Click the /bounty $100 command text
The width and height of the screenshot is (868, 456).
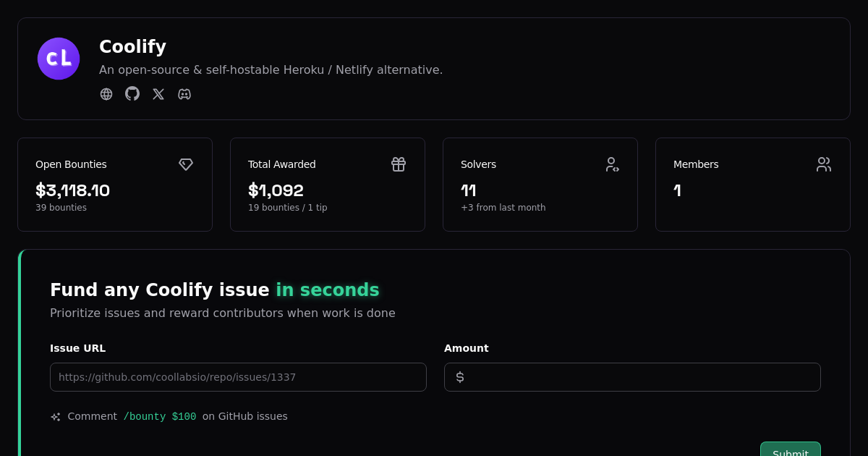click(160, 416)
